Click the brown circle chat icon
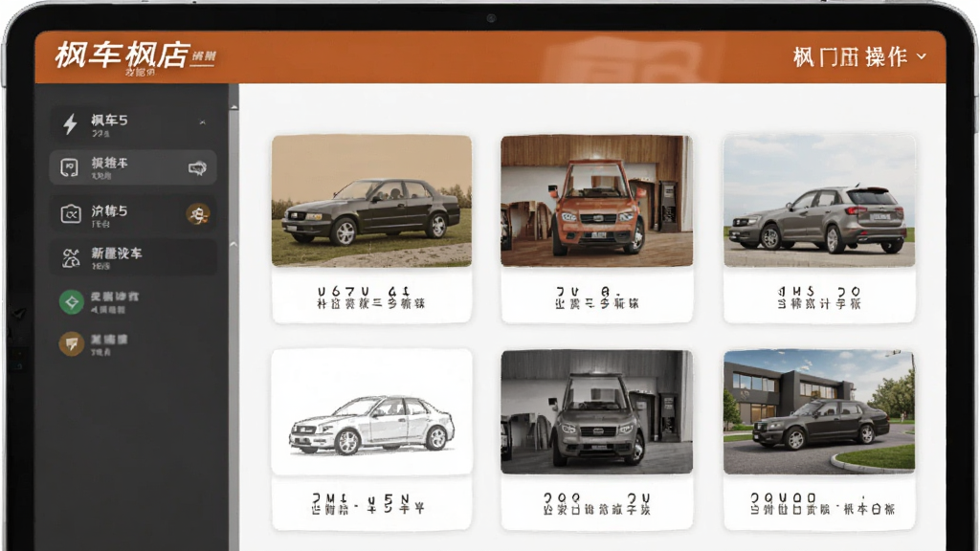Screen dimensions: 980x551 pyautogui.click(x=71, y=343)
